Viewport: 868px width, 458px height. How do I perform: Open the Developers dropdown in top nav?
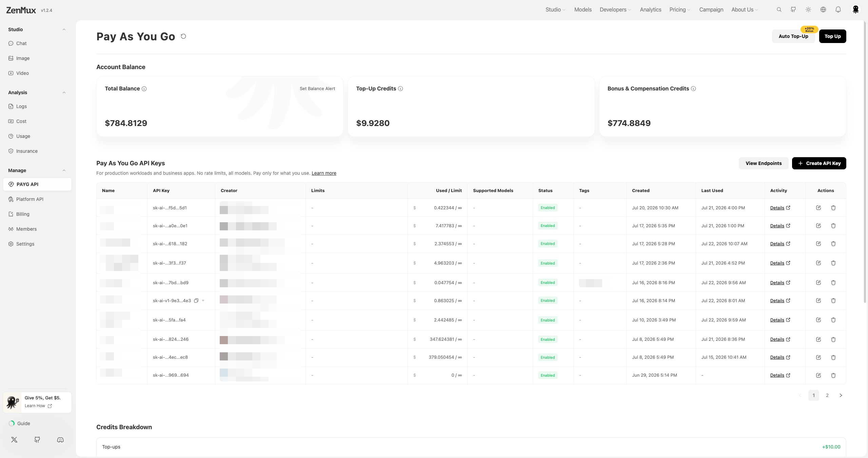(x=615, y=9)
